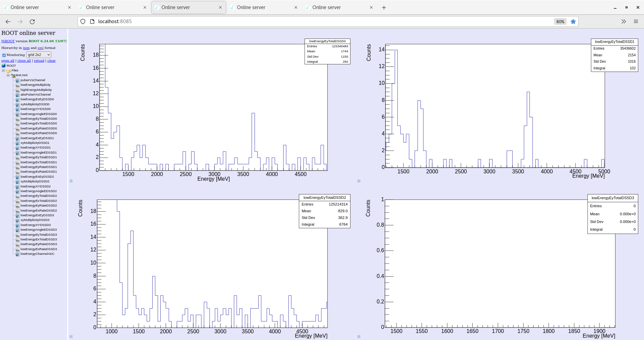The height and width of the screenshot is (340, 644).
Task: Click the browser shield protection icon
Action: pos(83,21)
